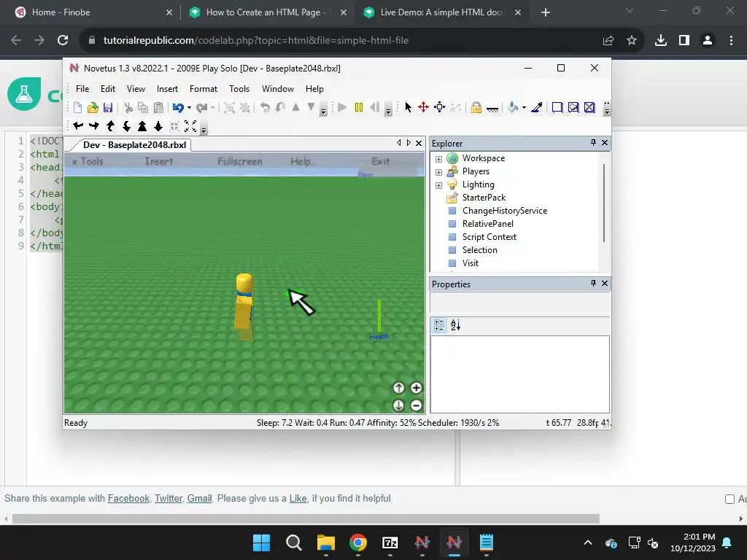Click the blue Undo arrow
747x560 pixels.
178,108
